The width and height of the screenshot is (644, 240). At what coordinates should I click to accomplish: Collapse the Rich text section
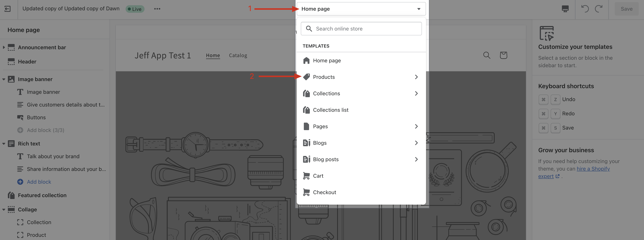click(4, 144)
